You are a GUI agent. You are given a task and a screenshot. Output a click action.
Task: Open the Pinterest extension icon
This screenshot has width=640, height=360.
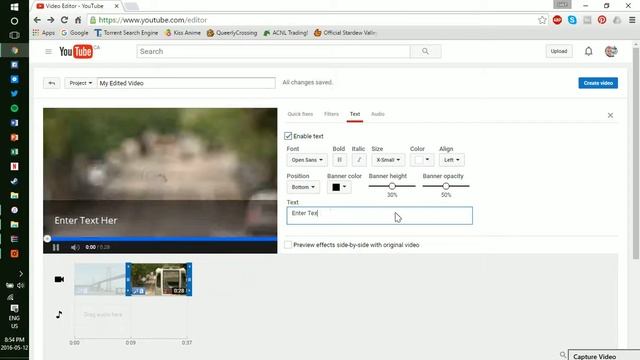(x=602, y=20)
